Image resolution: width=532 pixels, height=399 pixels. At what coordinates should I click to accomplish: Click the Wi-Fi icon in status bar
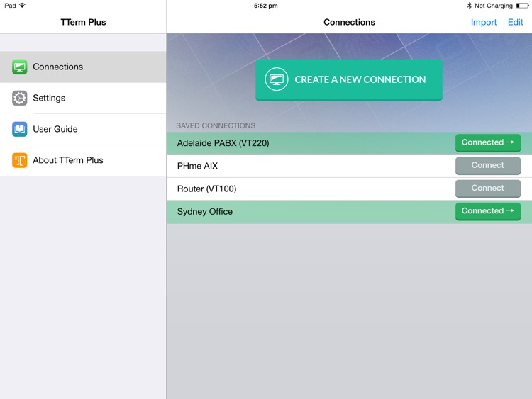(23, 5)
